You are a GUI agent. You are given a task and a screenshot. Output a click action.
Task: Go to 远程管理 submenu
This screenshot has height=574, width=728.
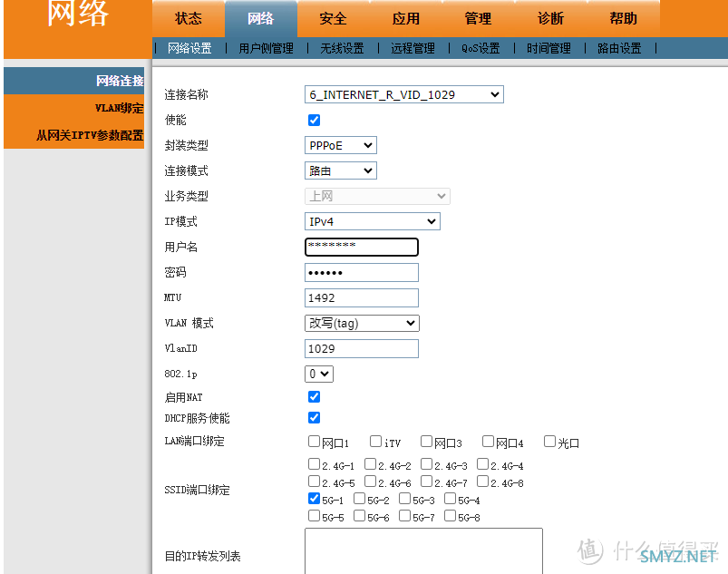413,48
